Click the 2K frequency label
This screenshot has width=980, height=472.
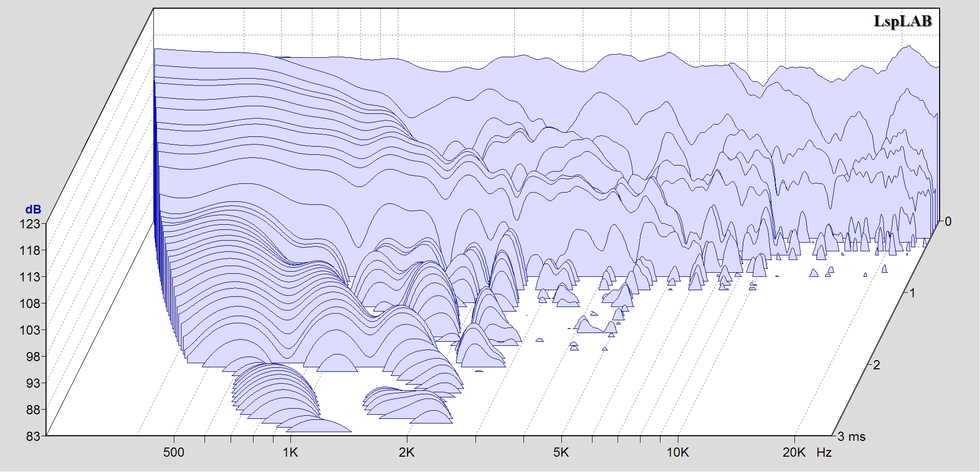coord(407,453)
